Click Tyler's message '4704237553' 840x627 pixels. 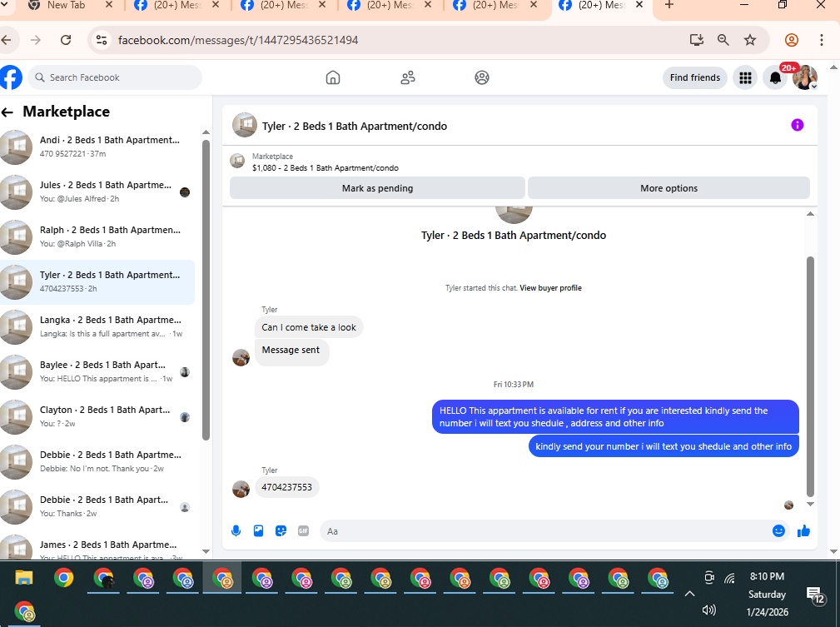click(286, 487)
